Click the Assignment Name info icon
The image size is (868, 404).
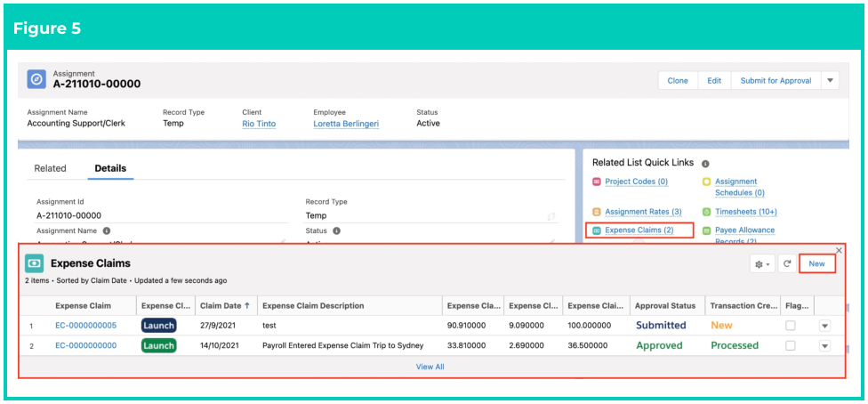tap(107, 230)
